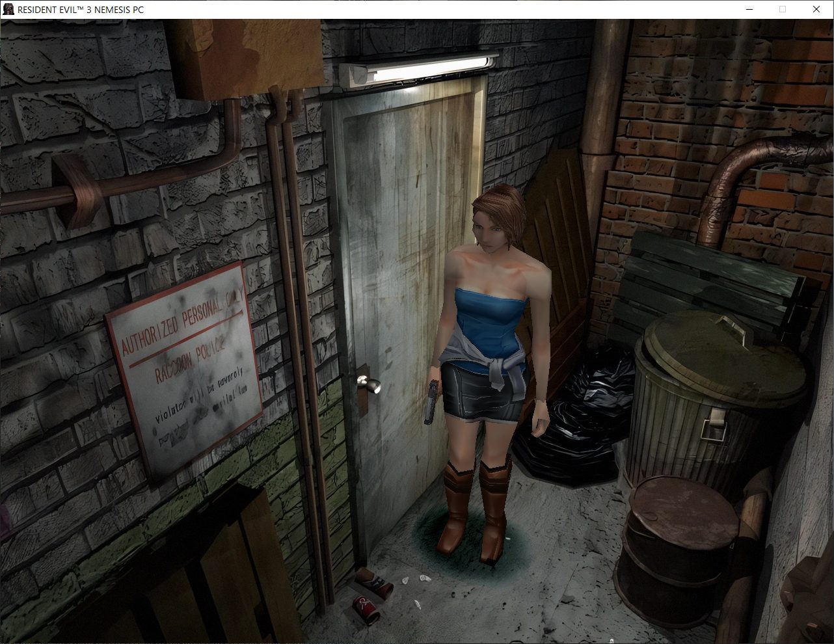Image resolution: width=834 pixels, height=644 pixels.
Task: Click the fluorescent light above the door
Action: tap(420, 70)
